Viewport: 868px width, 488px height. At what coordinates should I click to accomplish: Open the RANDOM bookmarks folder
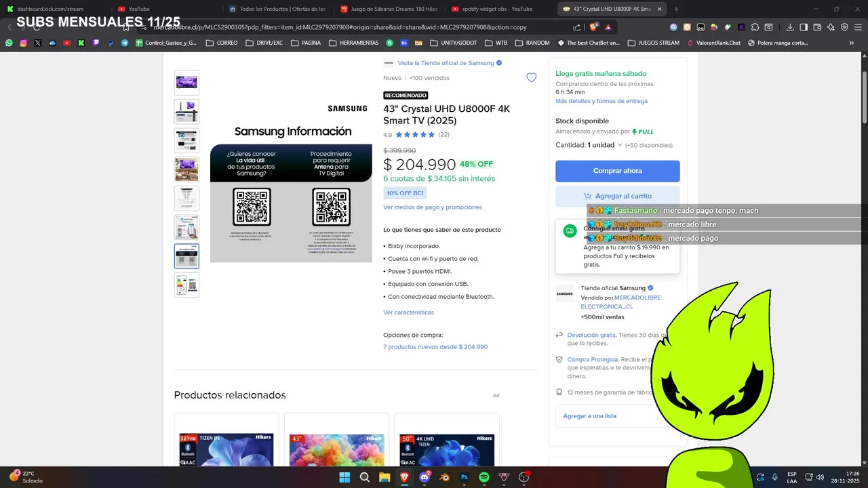pos(532,43)
